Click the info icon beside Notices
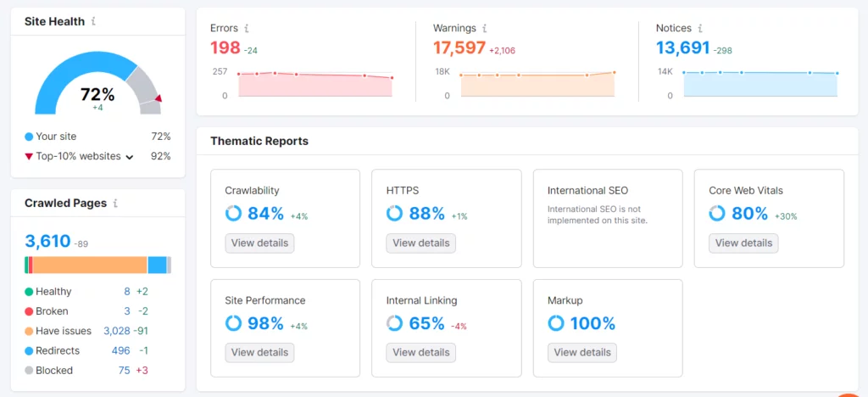 [701, 28]
